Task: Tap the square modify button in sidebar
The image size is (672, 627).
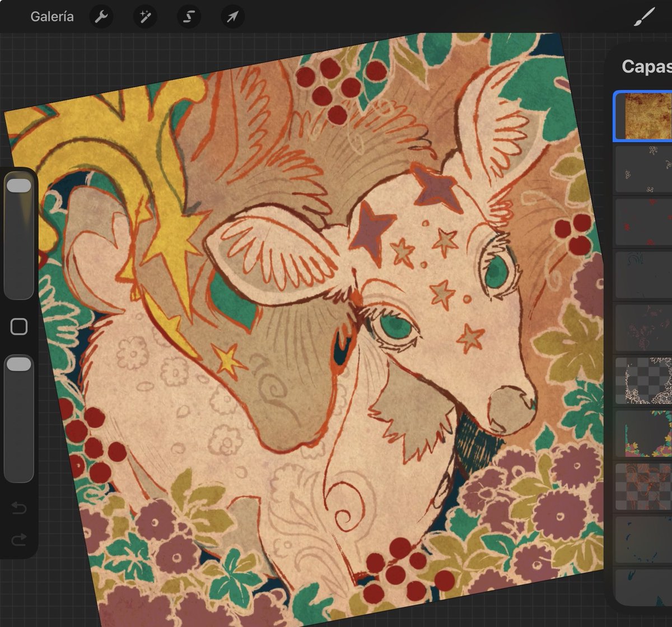Action: pyautogui.click(x=19, y=327)
